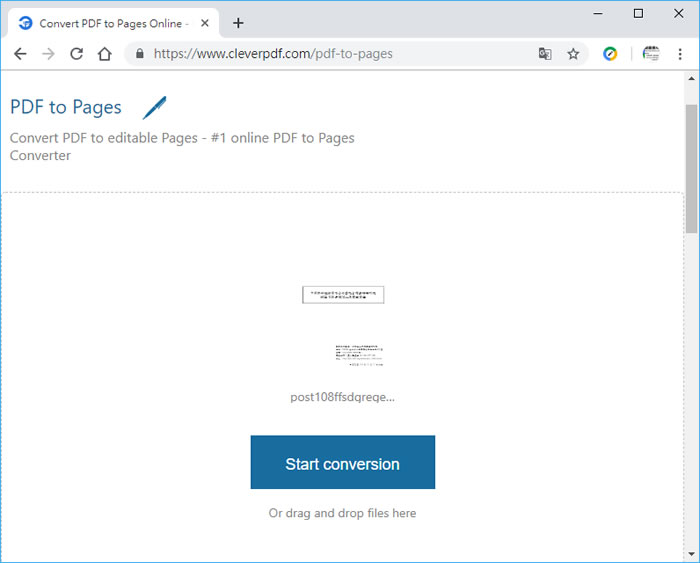Click the 'Or drag and drop files here' text
Screen dimensions: 700x563
[342, 513]
